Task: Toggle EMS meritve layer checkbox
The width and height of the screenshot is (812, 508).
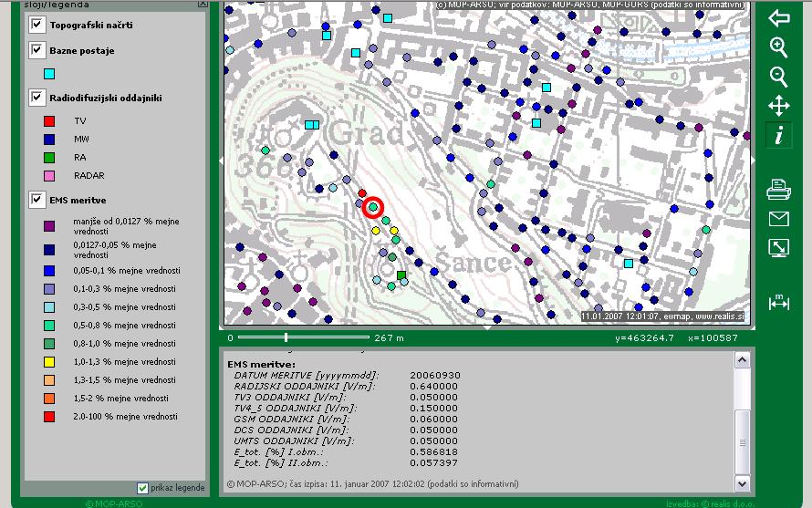Action: [36, 200]
